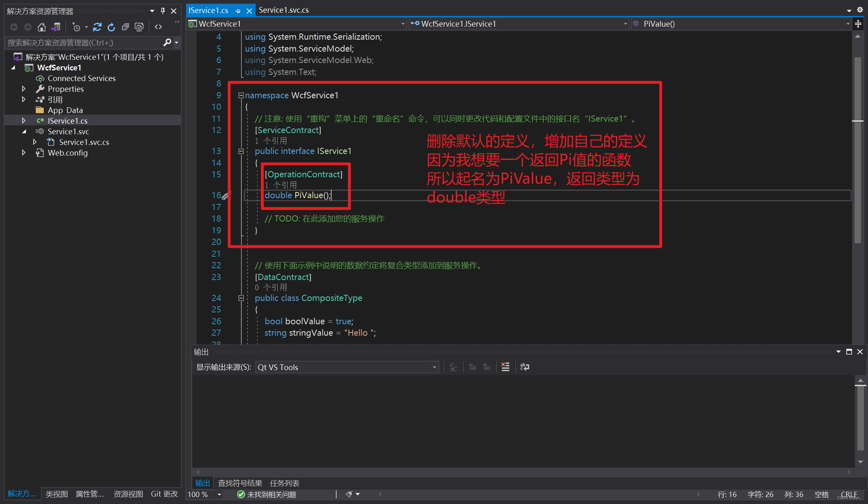Switch between solutions and folder views icon
This screenshot has width=868, height=504.
point(56,27)
